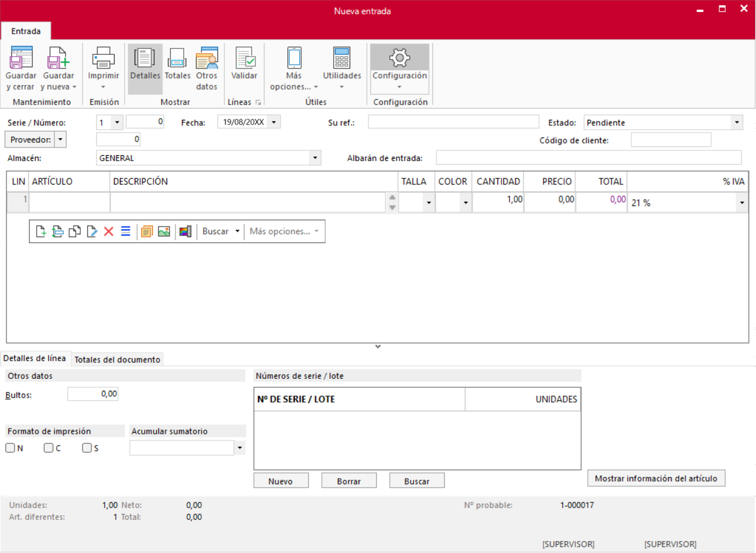Click the Bultos input field
756x553 pixels.
[93, 394]
